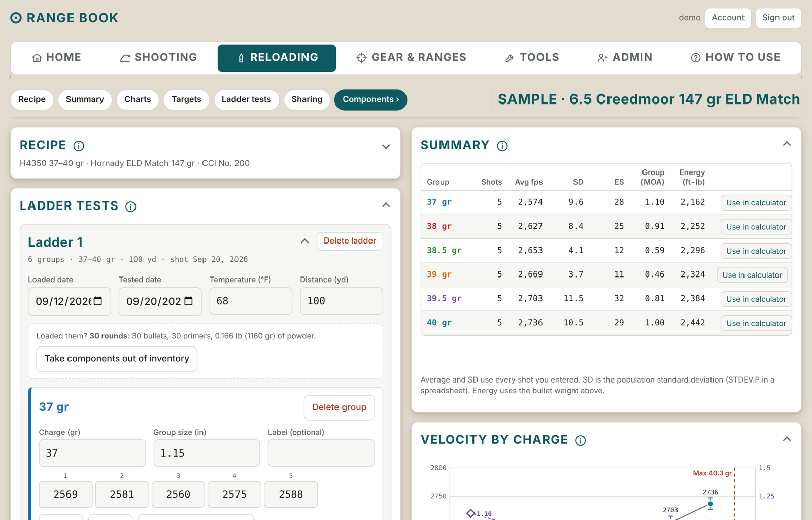This screenshot has width=812, height=520.
Task: Use 39 gr row in calculator
Action: point(752,275)
